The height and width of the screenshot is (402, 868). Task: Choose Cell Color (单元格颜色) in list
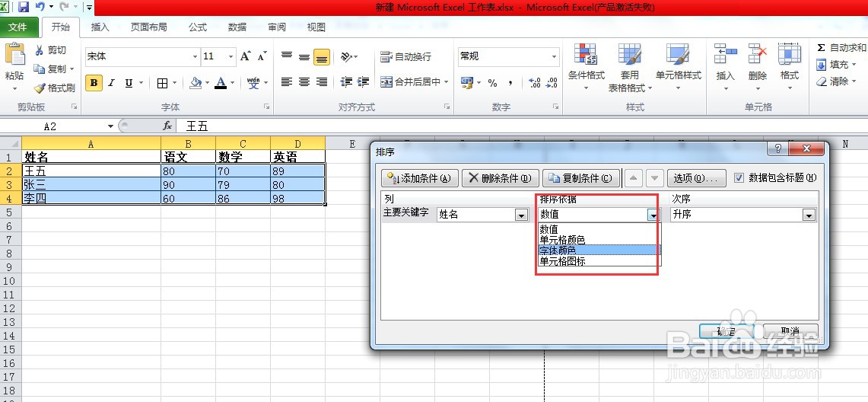599,240
